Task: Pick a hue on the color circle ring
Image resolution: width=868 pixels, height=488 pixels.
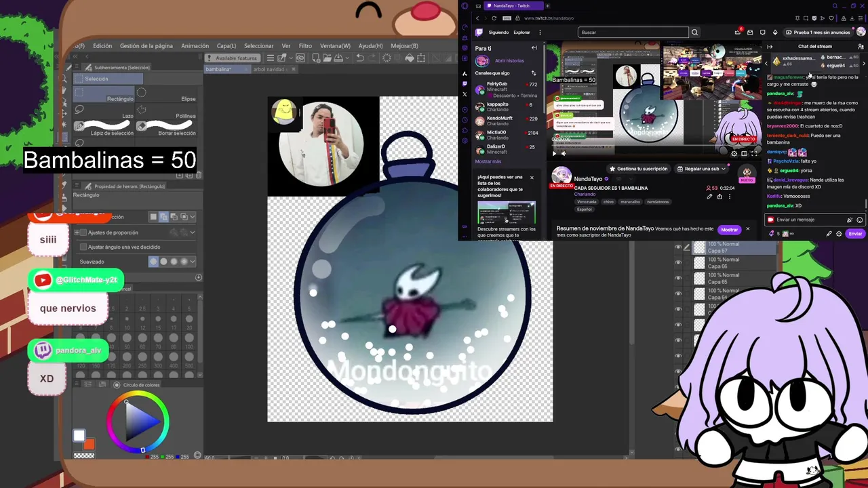Action: pyautogui.click(x=138, y=394)
